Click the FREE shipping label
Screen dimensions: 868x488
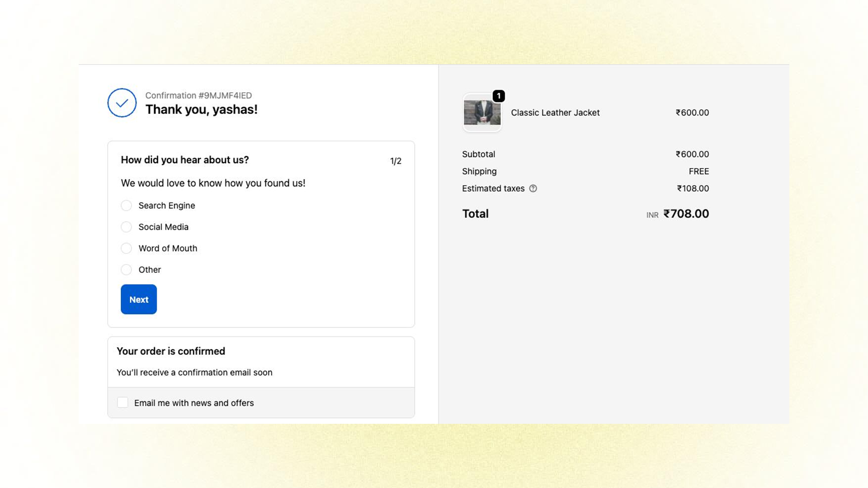pyautogui.click(x=699, y=171)
